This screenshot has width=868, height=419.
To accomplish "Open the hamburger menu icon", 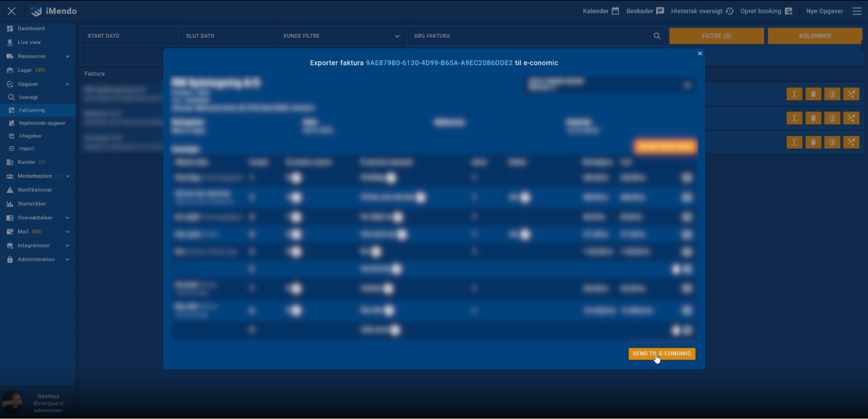I will (857, 11).
